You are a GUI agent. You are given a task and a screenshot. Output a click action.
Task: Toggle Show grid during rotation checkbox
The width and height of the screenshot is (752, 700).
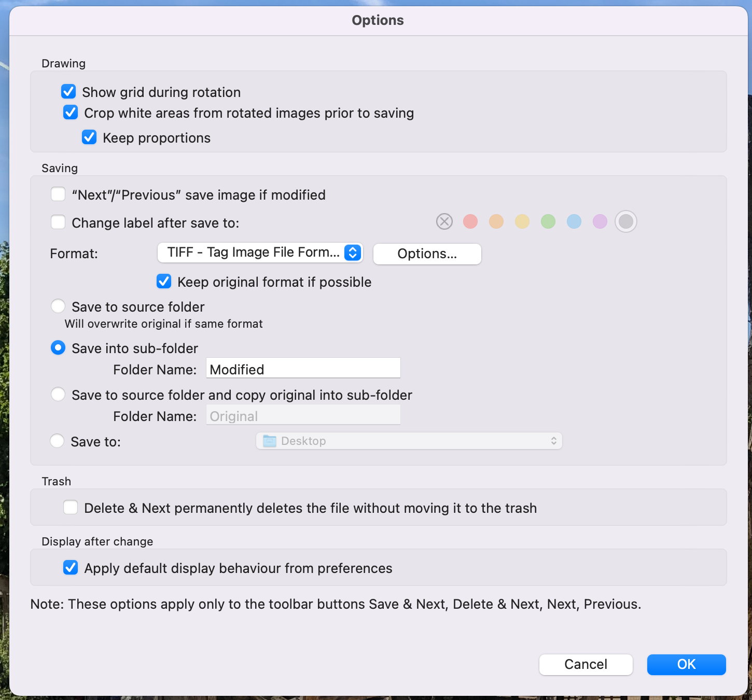coord(68,92)
